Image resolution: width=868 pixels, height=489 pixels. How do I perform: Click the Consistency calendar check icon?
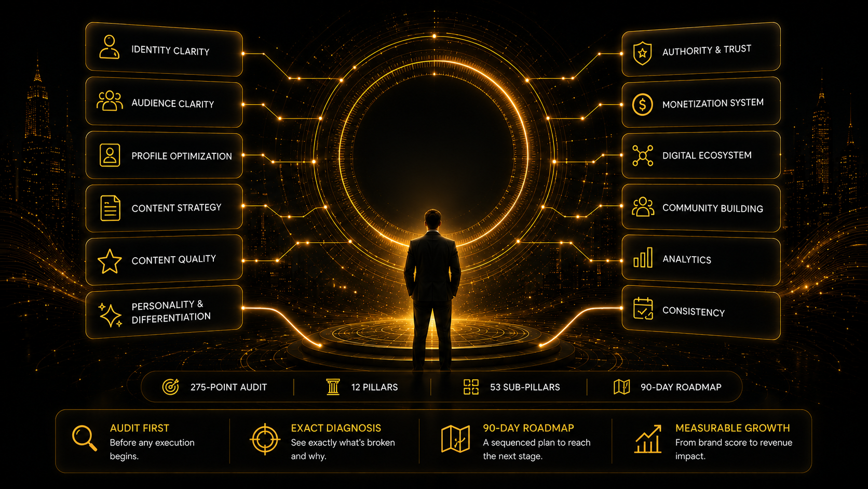(643, 308)
